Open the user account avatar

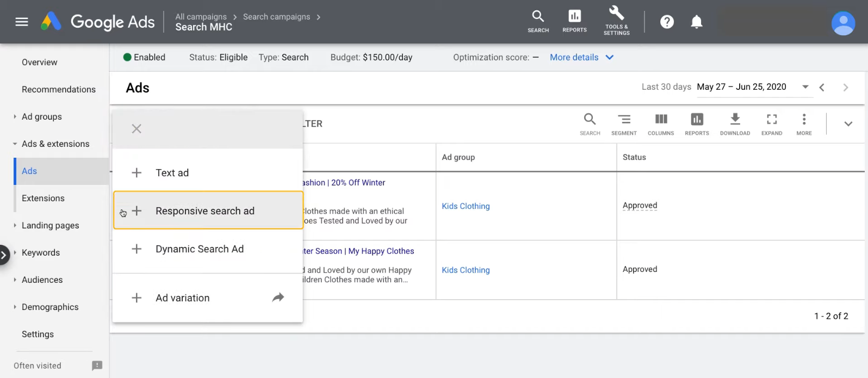click(x=843, y=23)
